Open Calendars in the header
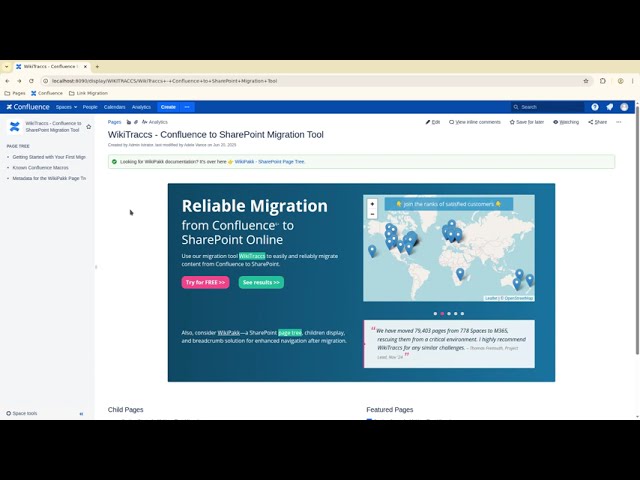The width and height of the screenshot is (640, 480). [114, 107]
